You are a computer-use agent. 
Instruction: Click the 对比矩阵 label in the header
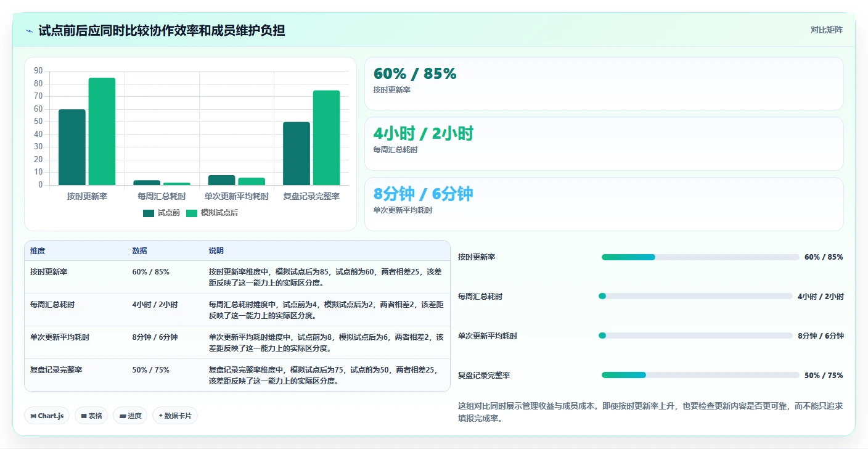click(826, 30)
